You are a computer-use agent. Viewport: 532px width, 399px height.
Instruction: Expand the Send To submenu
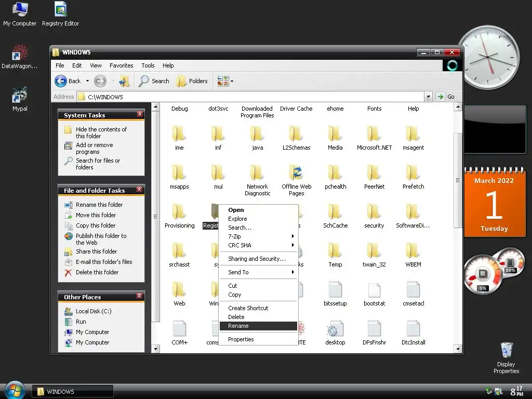[x=259, y=272]
